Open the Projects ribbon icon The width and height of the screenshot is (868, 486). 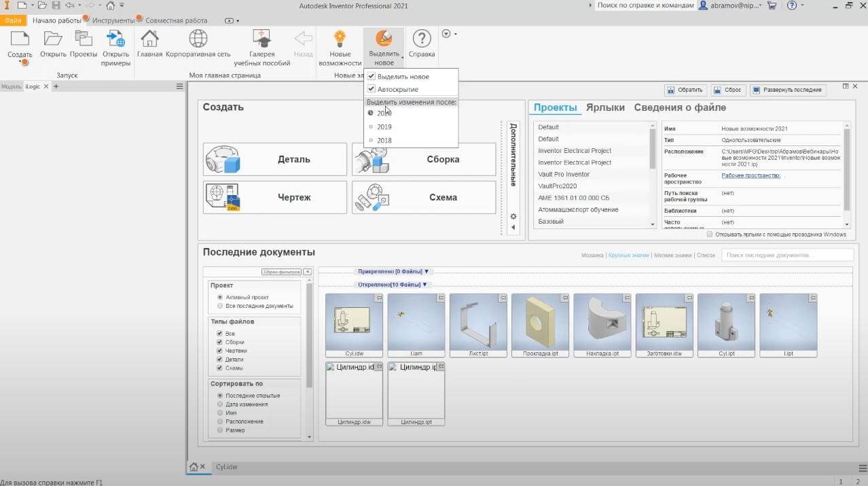click(x=84, y=39)
